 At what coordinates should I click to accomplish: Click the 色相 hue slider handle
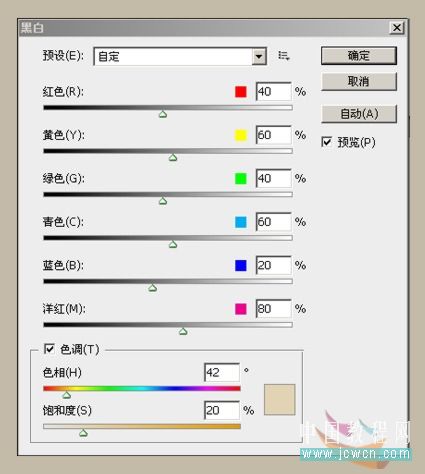(x=67, y=395)
